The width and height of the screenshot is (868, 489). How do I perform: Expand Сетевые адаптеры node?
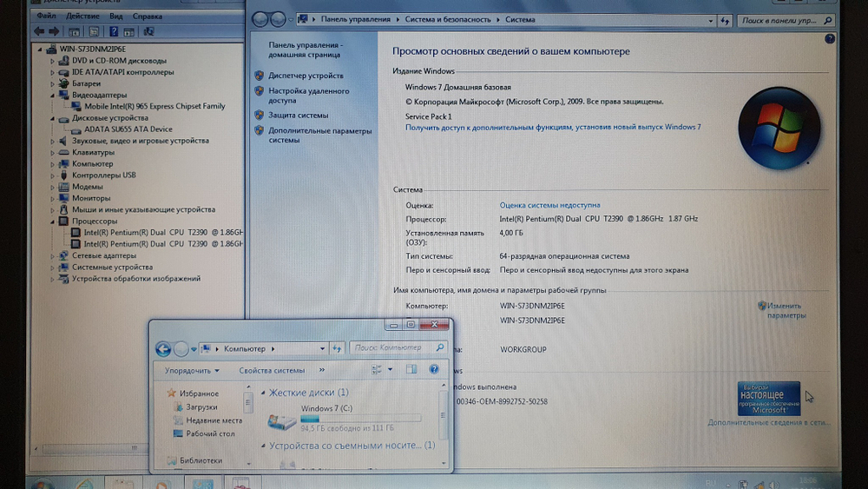click(x=53, y=256)
